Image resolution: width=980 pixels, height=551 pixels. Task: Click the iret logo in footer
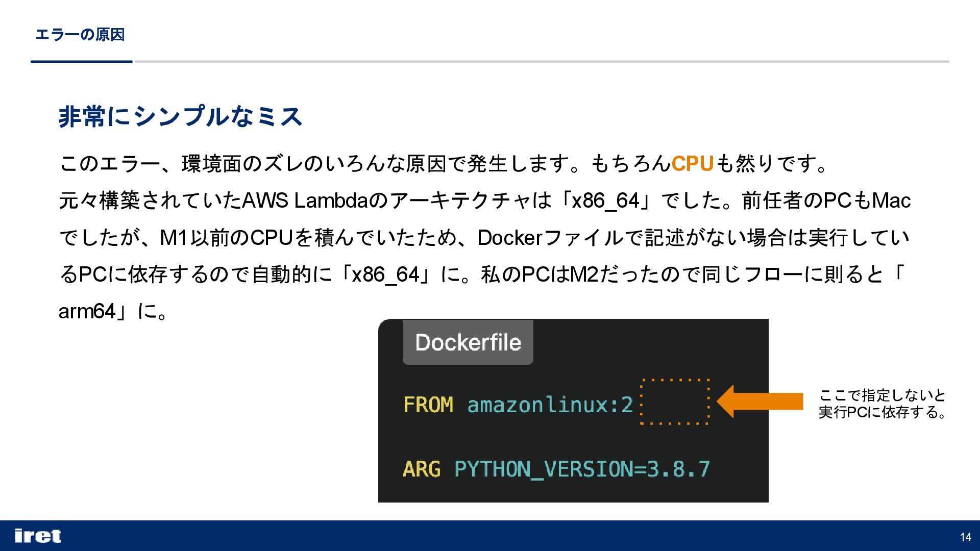point(38,536)
